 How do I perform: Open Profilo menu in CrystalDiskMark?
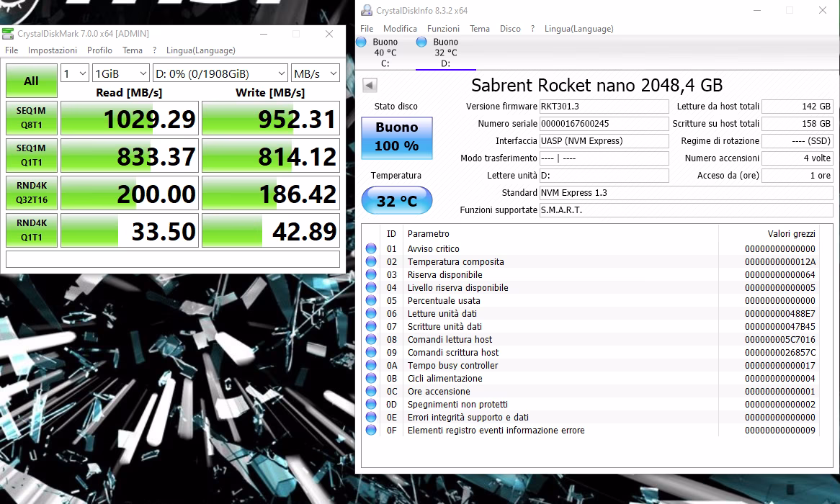tap(99, 50)
